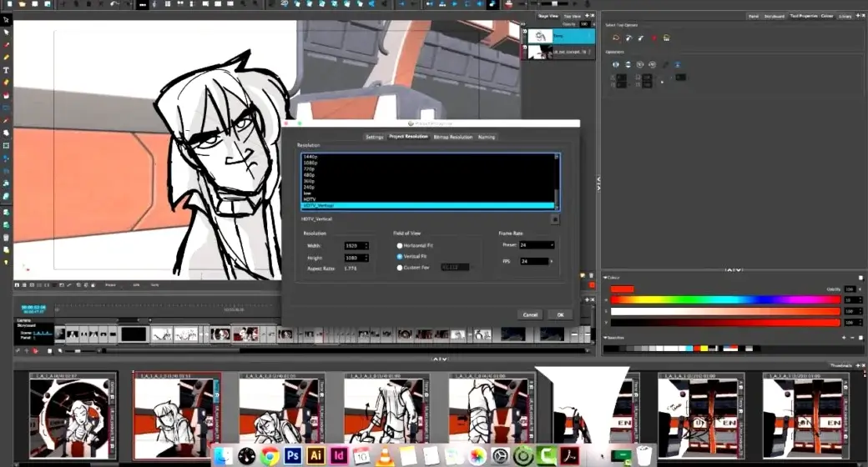Select the 1440p resolution preset
Viewport: 868px width, 467px height.
click(427, 157)
